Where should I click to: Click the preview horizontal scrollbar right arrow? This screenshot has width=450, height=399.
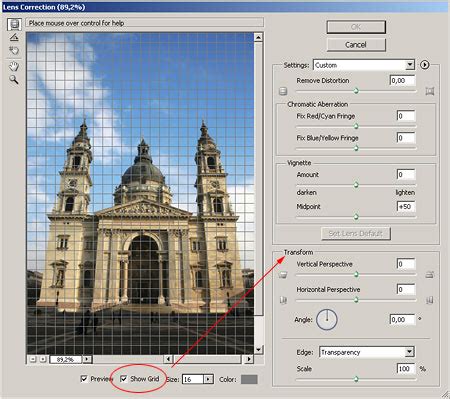[248, 359]
